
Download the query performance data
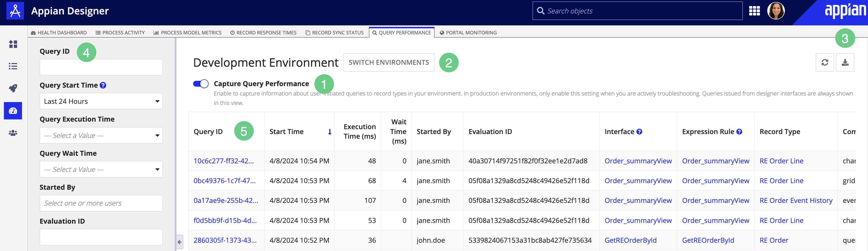pos(845,62)
